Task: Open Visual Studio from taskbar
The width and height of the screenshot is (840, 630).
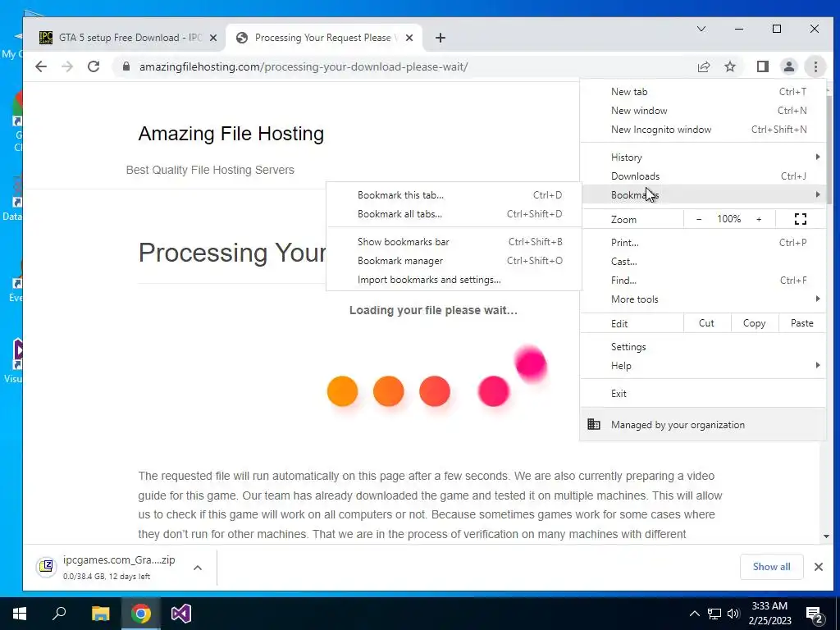Action: 181,614
